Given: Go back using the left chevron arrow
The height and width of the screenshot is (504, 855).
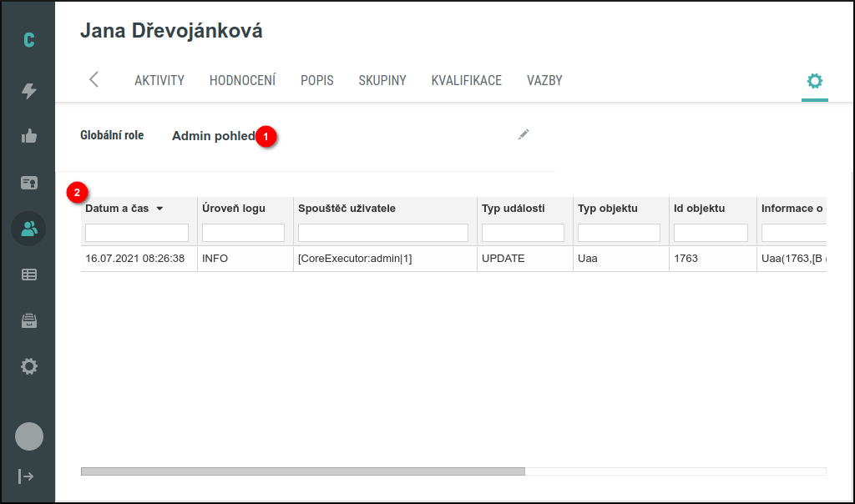Looking at the screenshot, I should (94, 79).
